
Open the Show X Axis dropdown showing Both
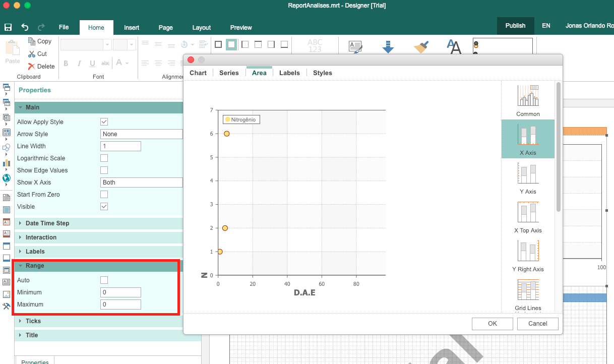142,183
